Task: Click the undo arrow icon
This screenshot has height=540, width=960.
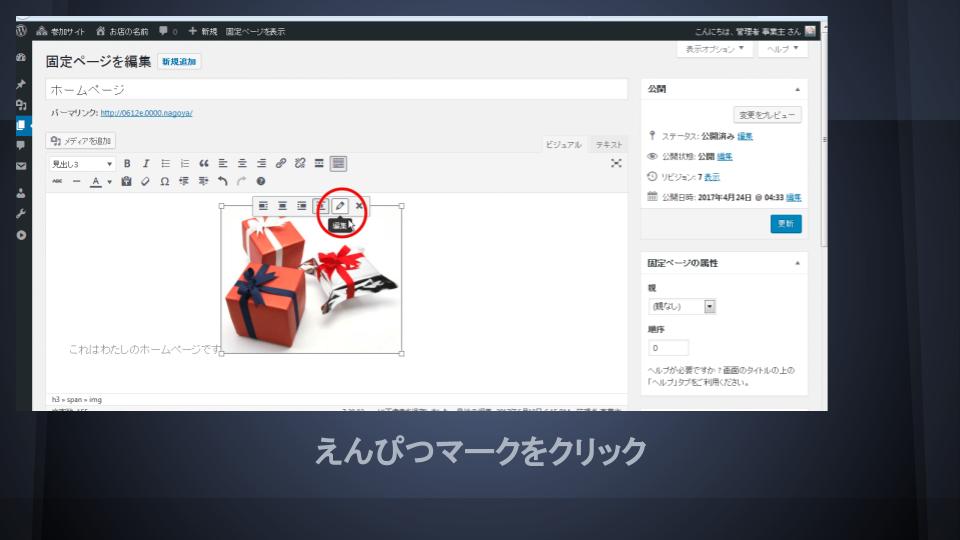Action: click(x=222, y=181)
